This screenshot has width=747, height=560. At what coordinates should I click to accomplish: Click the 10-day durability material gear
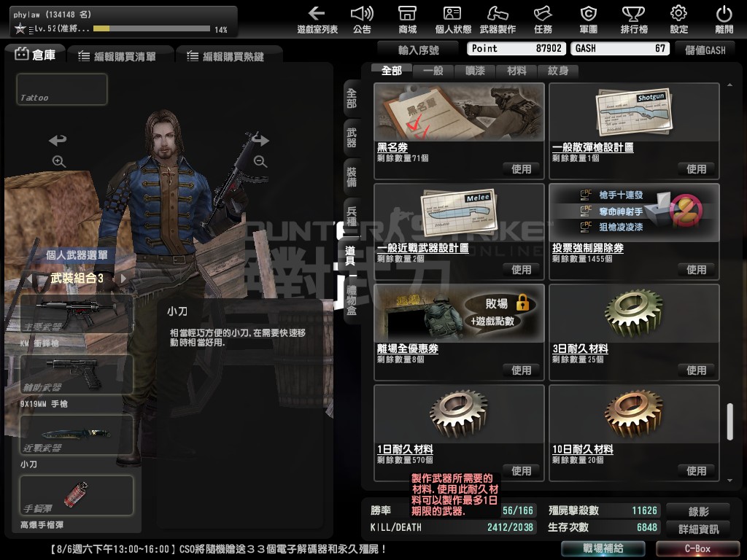point(634,414)
